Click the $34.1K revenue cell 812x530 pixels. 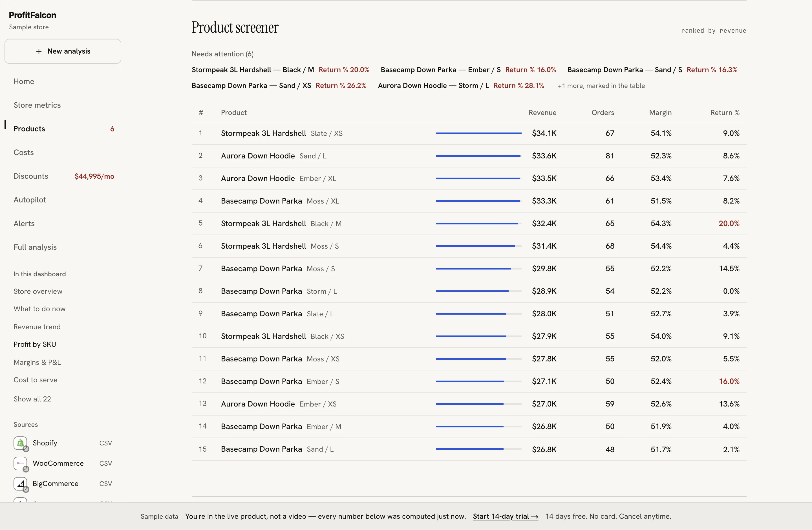(x=544, y=133)
